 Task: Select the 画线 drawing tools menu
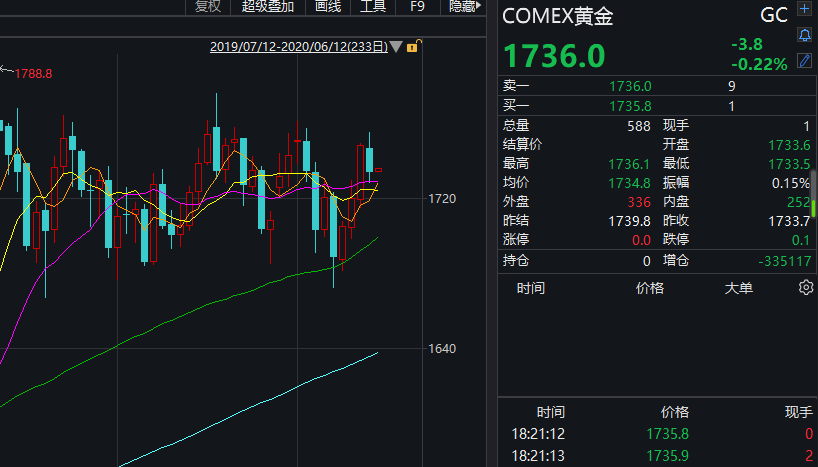(328, 7)
